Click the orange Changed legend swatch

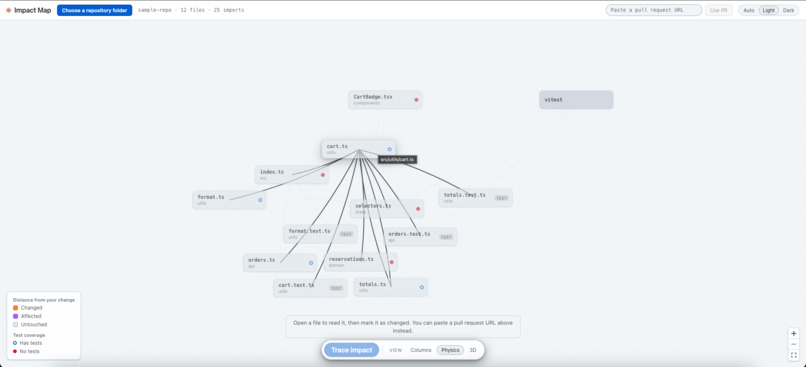pyautogui.click(x=15, y=308)
